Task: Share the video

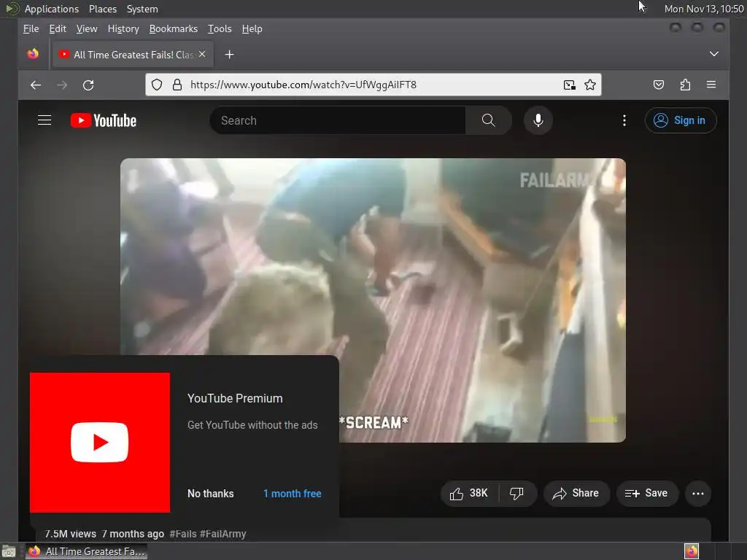Action: [576, 494]
